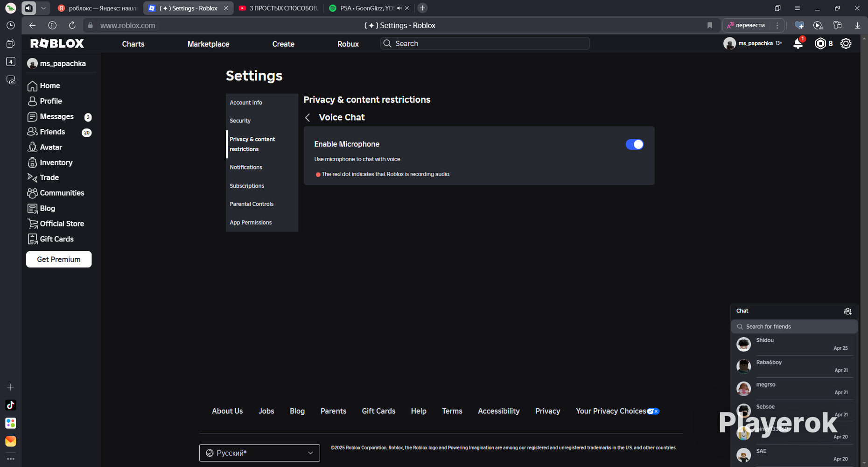Open Robux navigation item

click(x=348, y=44)
